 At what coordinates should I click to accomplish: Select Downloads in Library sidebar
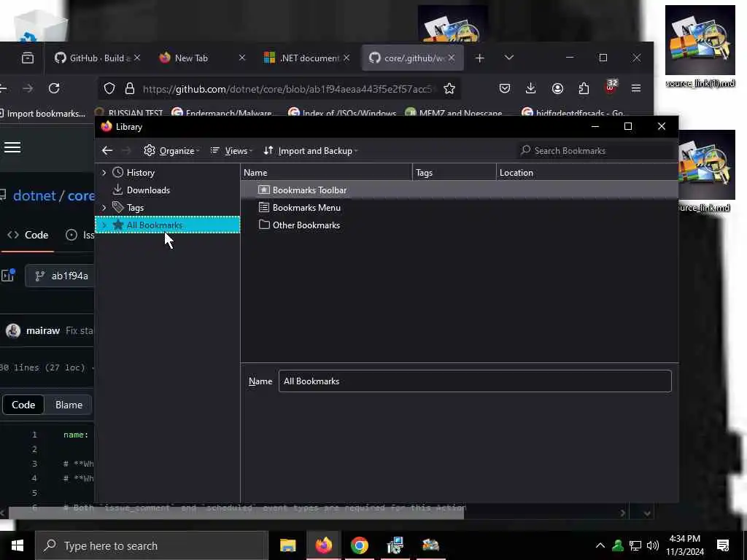pos(148,190)
